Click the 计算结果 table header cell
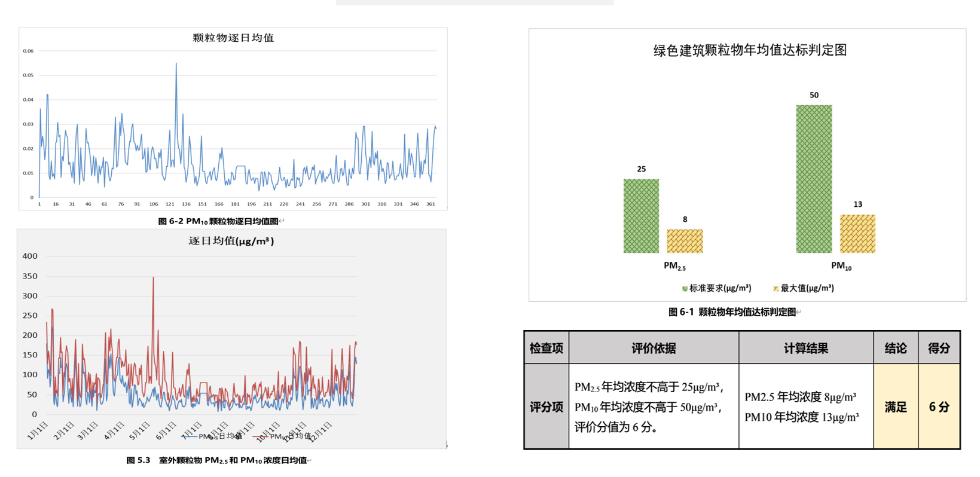 click(x=805, y=348)
